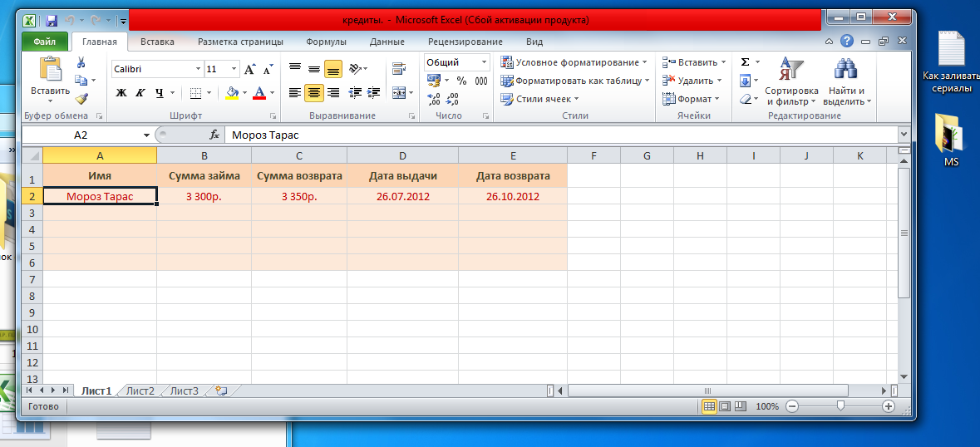
Task: Click the Cut scissors icon
Action: (81, 62)
